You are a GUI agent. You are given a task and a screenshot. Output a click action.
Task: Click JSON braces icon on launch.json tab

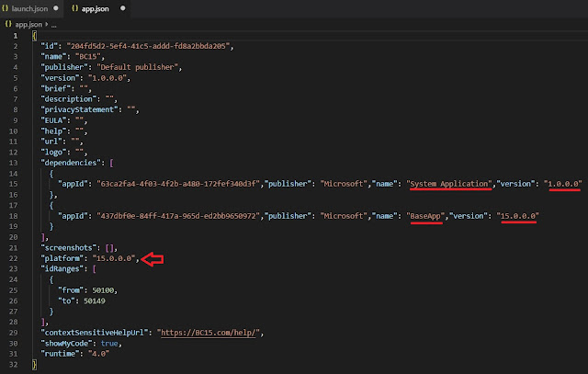tap(6, 8)
